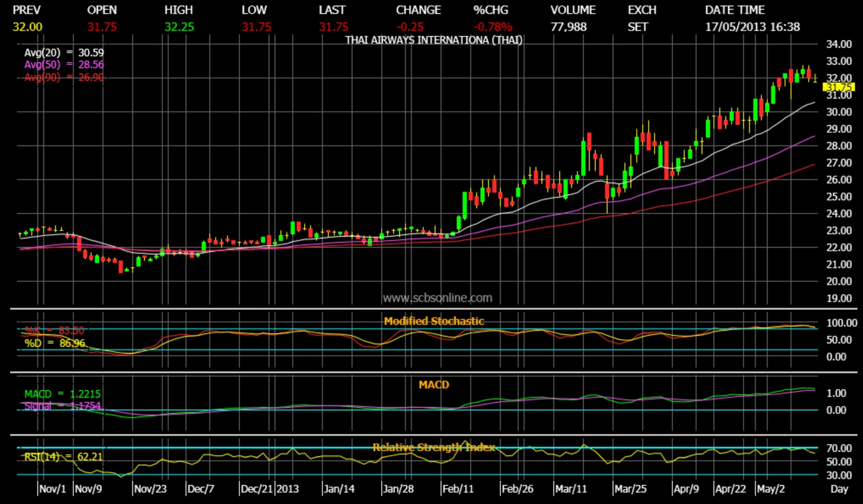This screenshot has height=504, width=863.
Task: Click the Nov/9 date axis label
Action: pyautogui.click(x=89, y=489)
